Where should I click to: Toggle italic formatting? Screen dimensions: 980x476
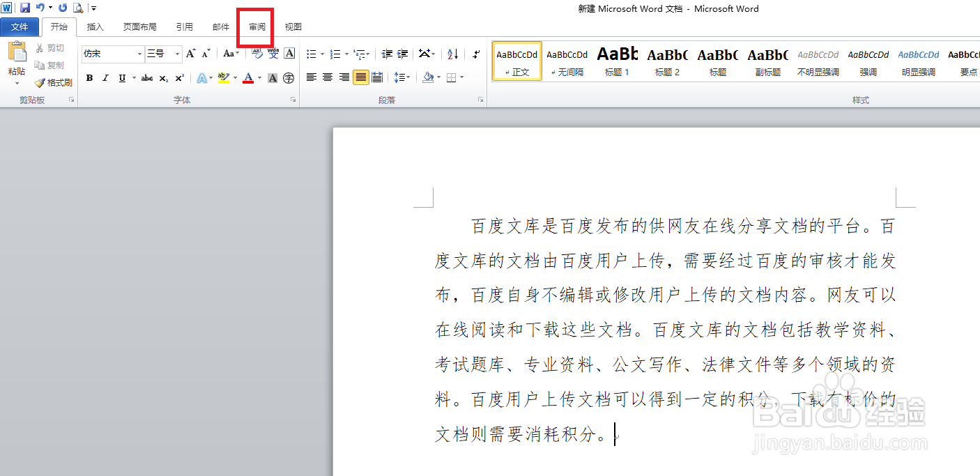(x=105, y=78)
